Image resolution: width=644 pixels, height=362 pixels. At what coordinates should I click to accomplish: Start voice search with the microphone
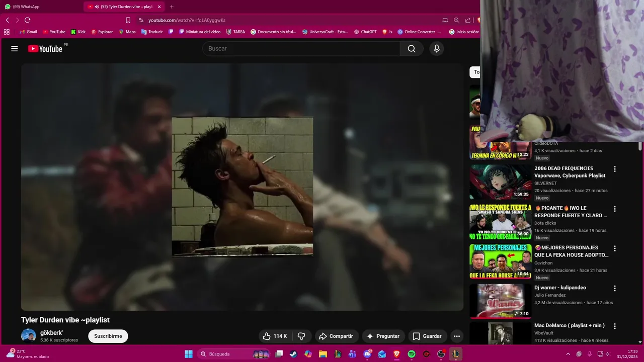tap(436, 49)
